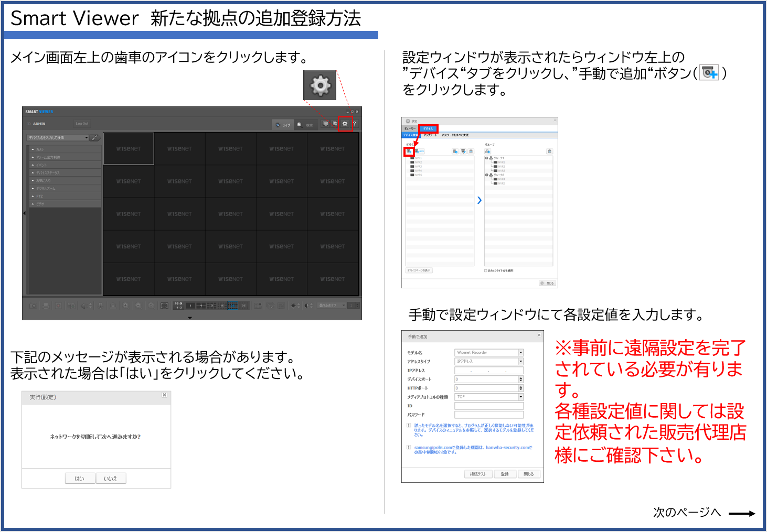Screen dimensions: 767x532
Task: Open the モデル名 Wisenet Recorder dropdown
Action: point(520,352)
